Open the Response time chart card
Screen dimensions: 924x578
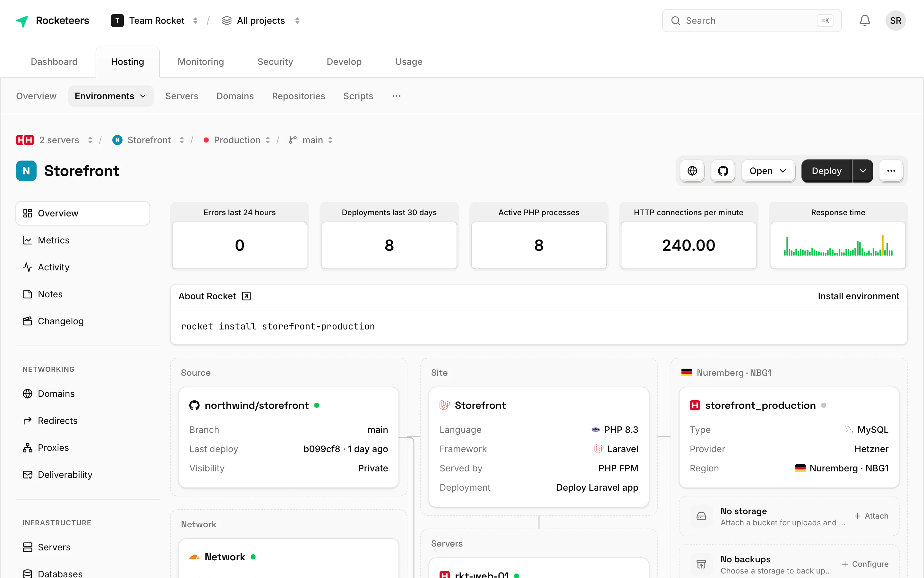(838, 245)
